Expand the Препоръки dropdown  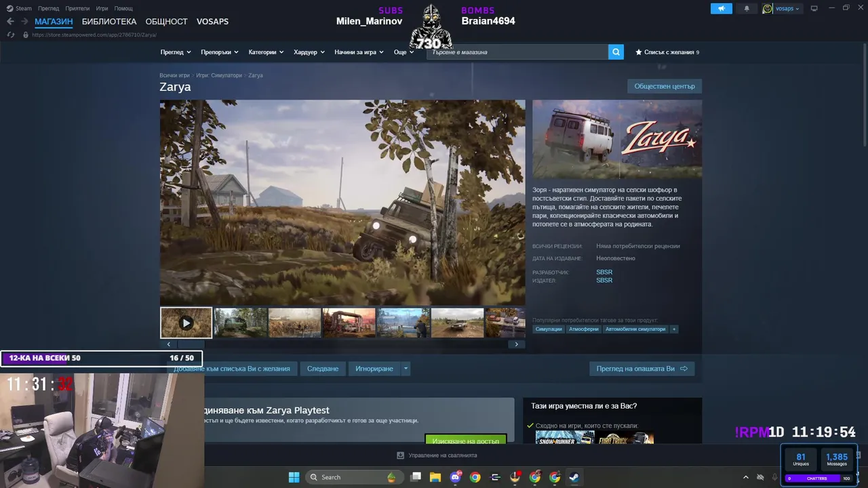click(x=220, y=52)
